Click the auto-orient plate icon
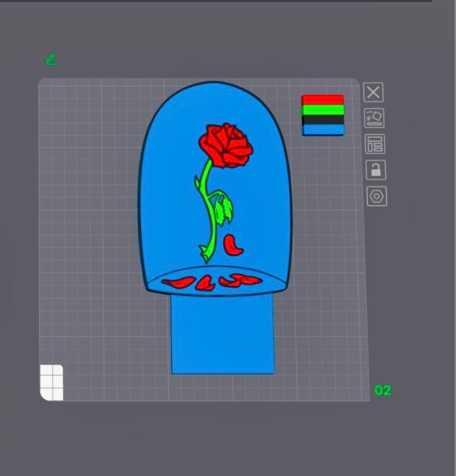The height and width of the screenshot is (476, 456). point(374,118)
